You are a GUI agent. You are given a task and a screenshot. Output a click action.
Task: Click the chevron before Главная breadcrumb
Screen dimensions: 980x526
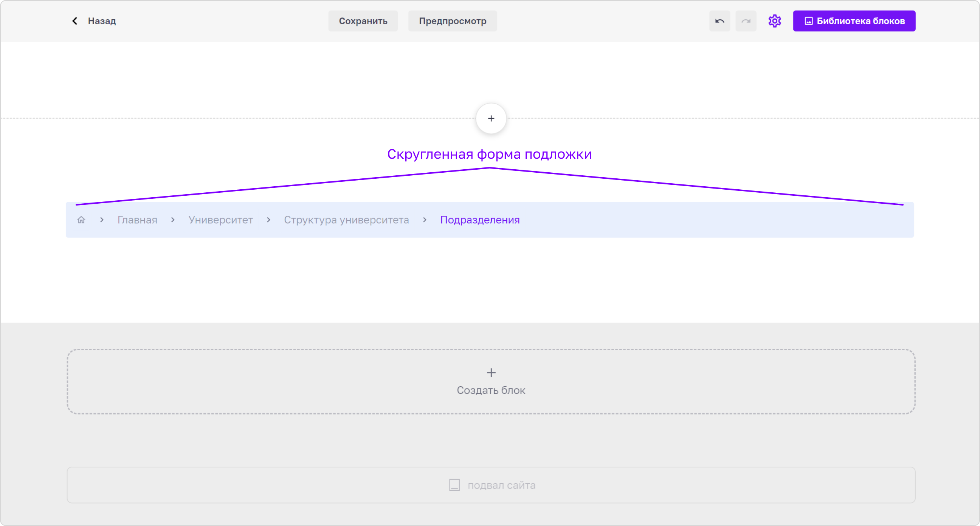[102, 220]
